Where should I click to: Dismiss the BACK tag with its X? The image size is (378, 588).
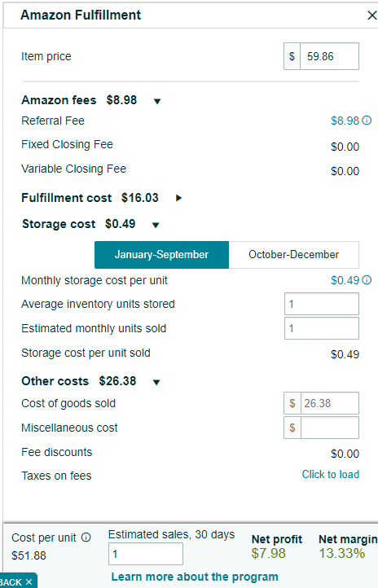click(29, 582)
